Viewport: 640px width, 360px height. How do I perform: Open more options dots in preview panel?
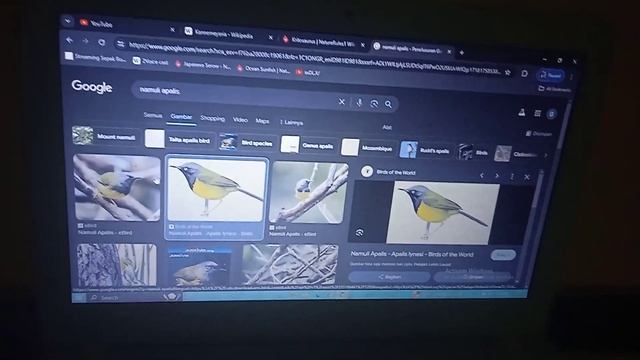coord(512,176)
